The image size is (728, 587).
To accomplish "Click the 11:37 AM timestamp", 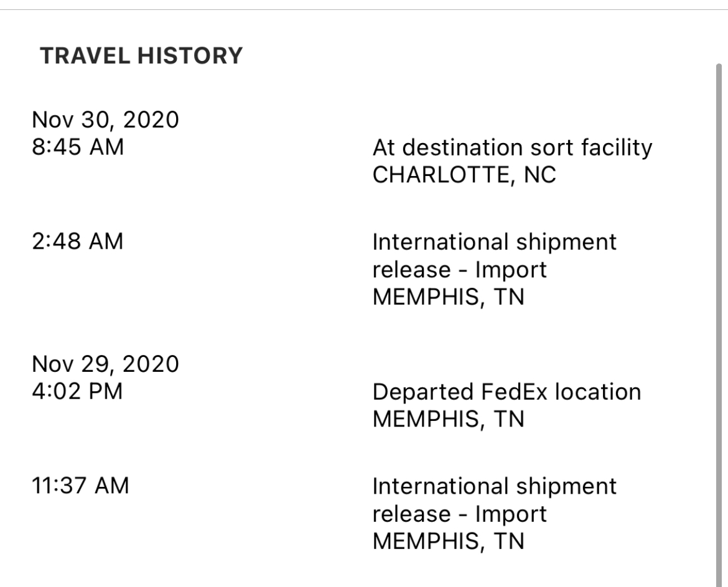I will (80, 486).
